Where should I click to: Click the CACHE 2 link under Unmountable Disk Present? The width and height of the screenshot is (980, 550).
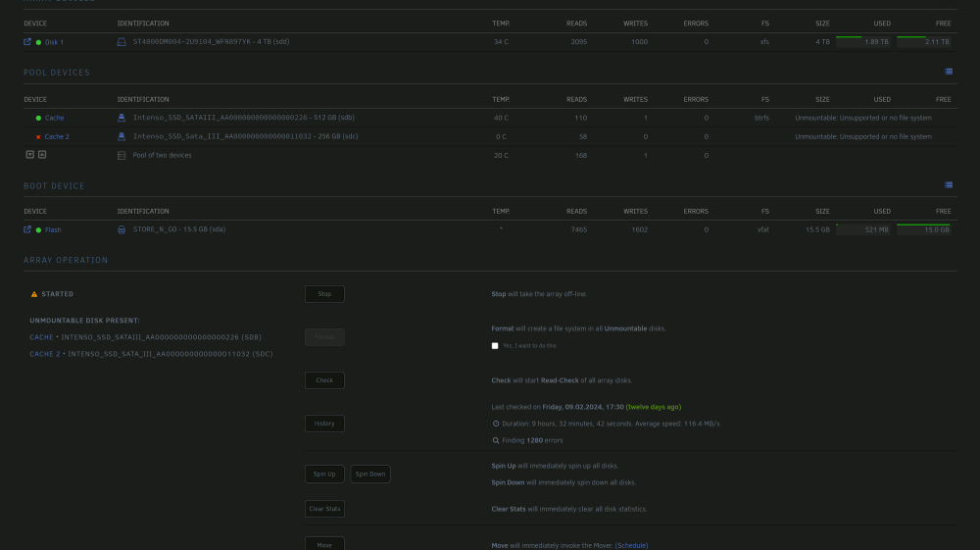(45, 354)
